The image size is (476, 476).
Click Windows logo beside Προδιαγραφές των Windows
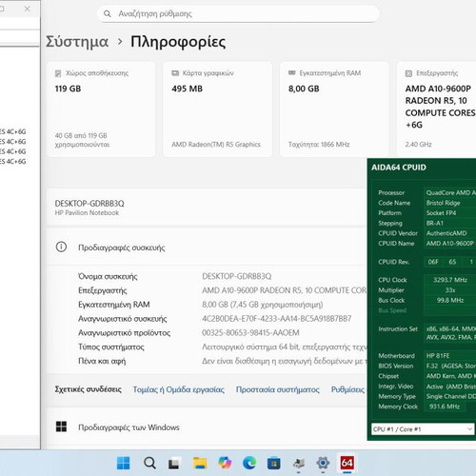click(x=61, y=426)
